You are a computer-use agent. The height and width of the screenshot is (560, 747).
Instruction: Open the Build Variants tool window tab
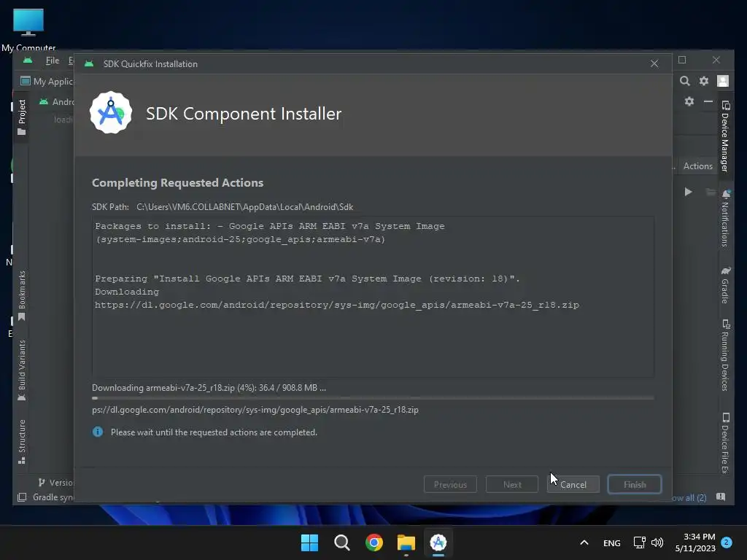[x=21, y=370]
